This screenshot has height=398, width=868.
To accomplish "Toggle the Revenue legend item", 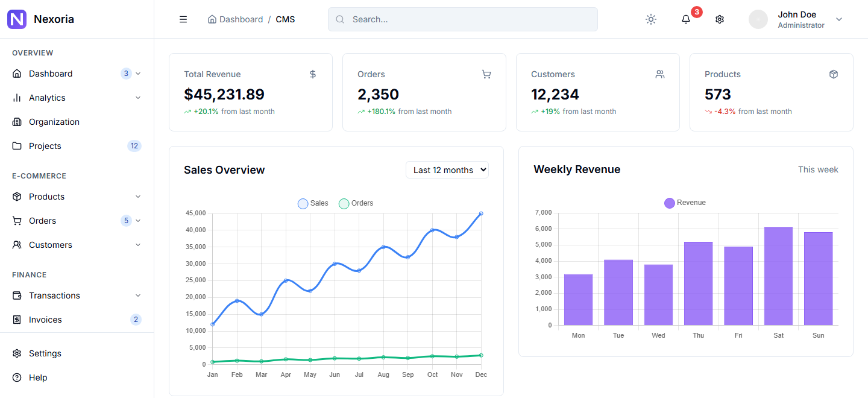I will tap(685, 203).
